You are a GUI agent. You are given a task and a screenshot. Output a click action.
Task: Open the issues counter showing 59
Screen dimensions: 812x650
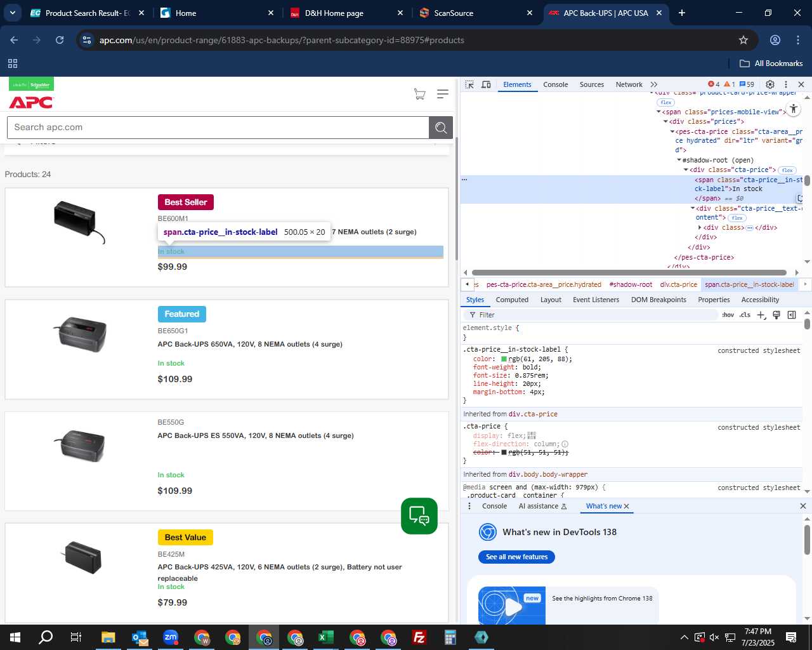(747, 84)
